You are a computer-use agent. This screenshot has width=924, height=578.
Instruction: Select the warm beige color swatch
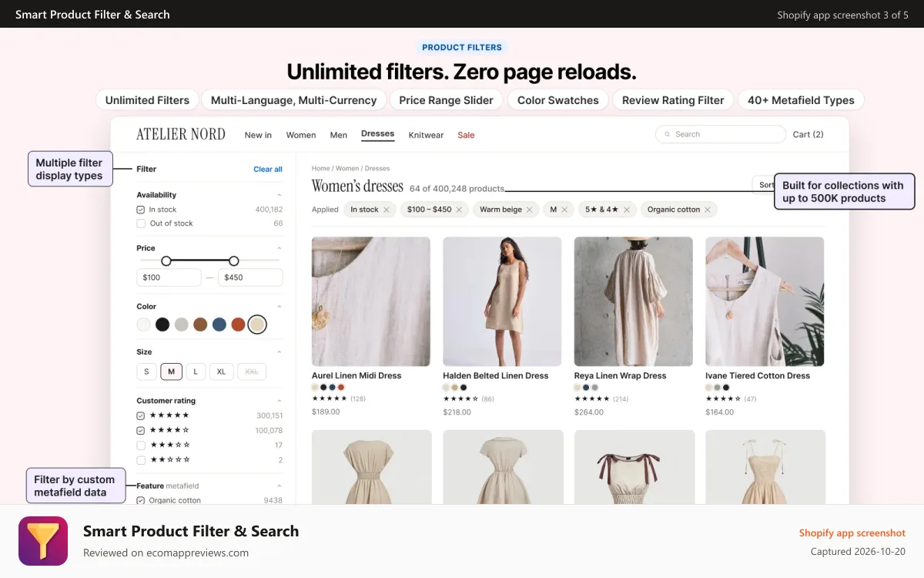click(x=257, y=324)
